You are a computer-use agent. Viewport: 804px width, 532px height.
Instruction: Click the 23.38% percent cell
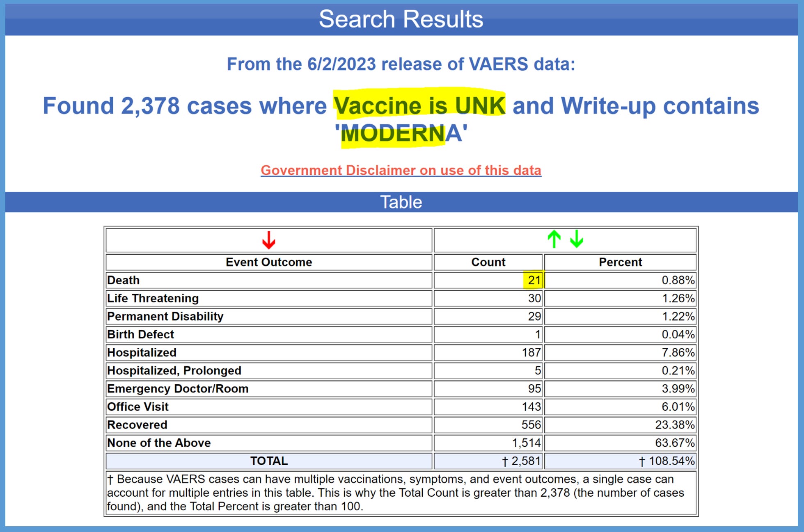tap(620, 425)
